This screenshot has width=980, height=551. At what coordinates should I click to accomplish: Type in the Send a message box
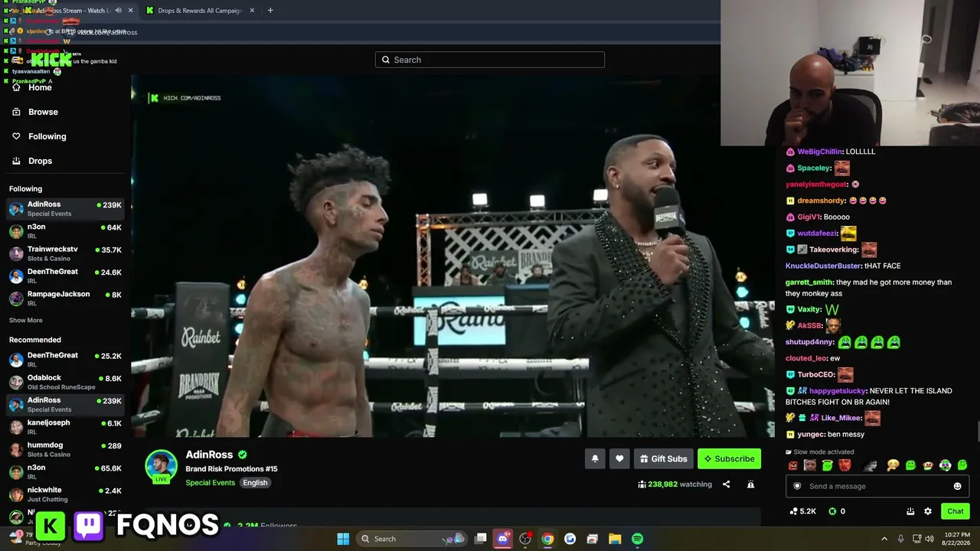point(877,486)
